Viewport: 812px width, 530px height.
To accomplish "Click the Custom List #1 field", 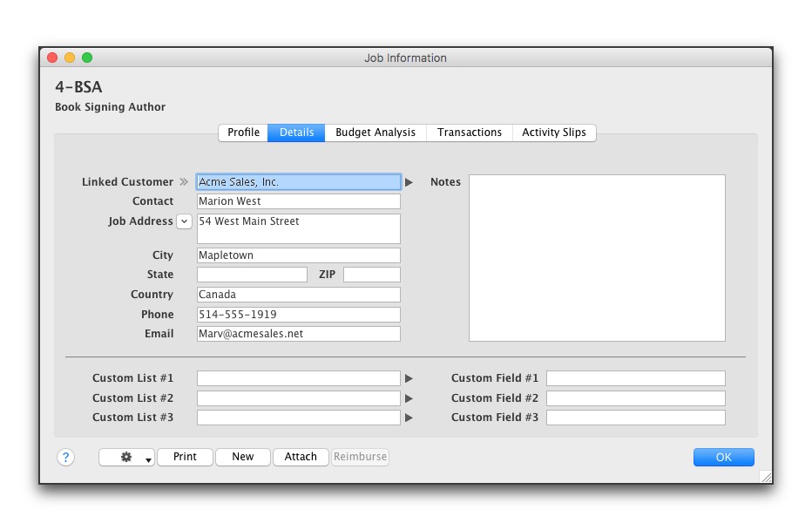I will (299, 378).
